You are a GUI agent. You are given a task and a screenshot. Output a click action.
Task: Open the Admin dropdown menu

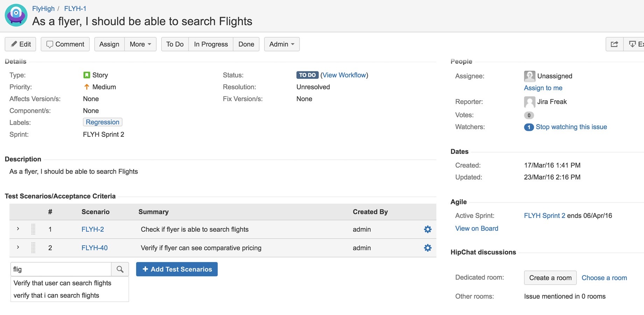tap(281, 44)
